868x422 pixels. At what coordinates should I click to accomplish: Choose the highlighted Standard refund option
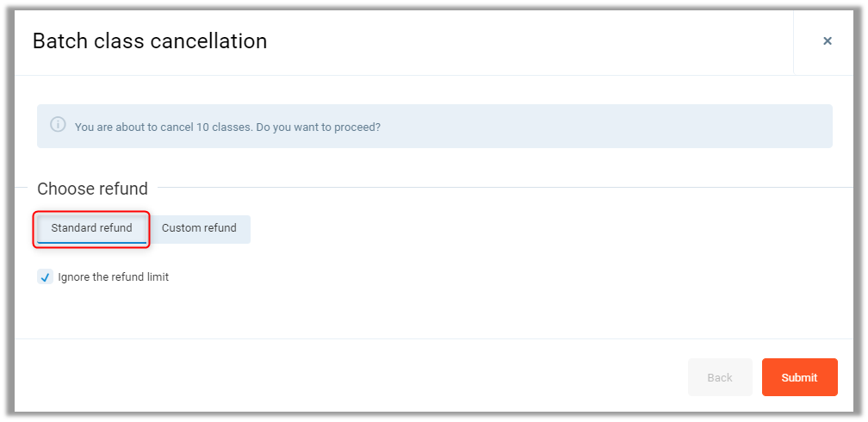pyautogui.click(x=91, y=228)
